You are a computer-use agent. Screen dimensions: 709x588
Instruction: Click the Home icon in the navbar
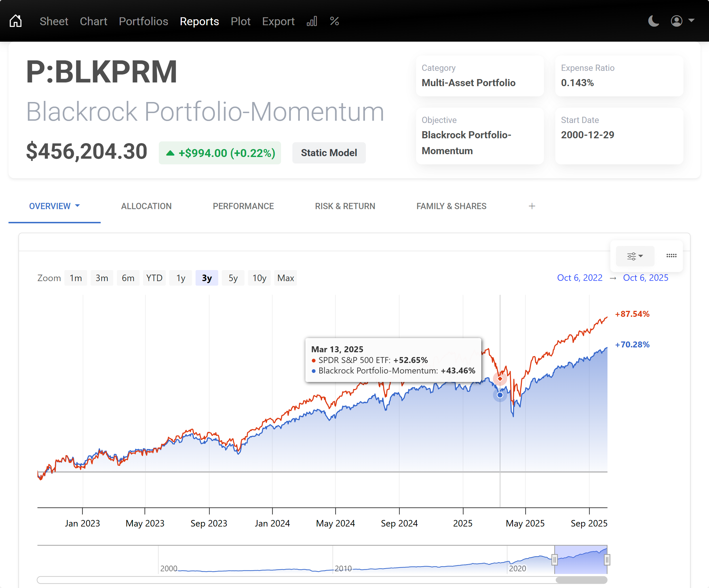point(16,21)
